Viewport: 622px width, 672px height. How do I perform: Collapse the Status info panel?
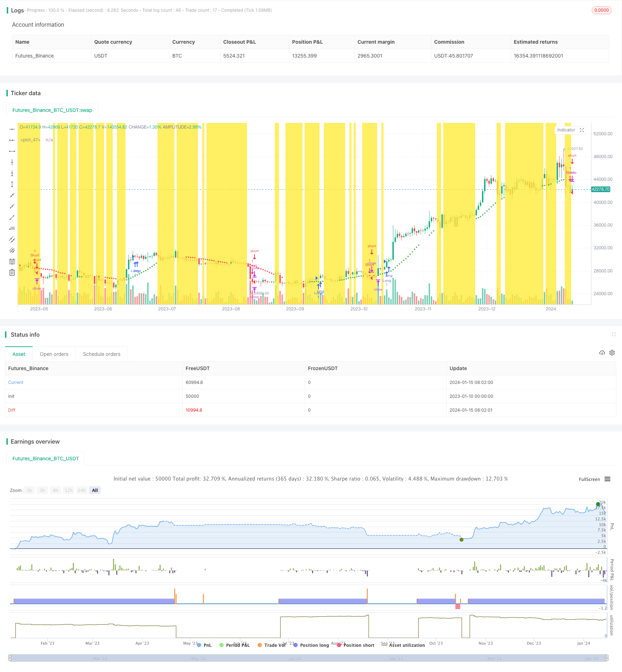pos(613,334)
